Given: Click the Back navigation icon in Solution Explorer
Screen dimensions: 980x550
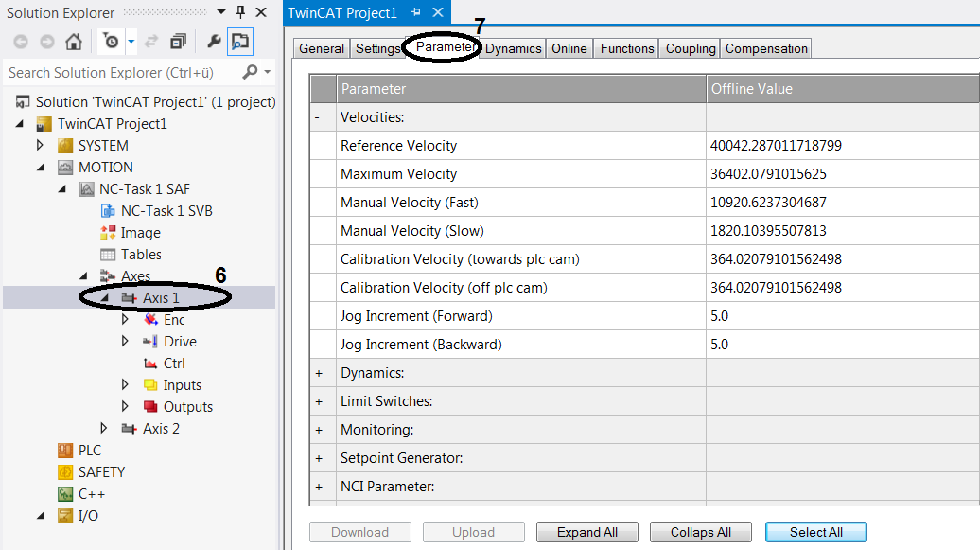Looking at the screenshot, I should click(x=21, y=42).
